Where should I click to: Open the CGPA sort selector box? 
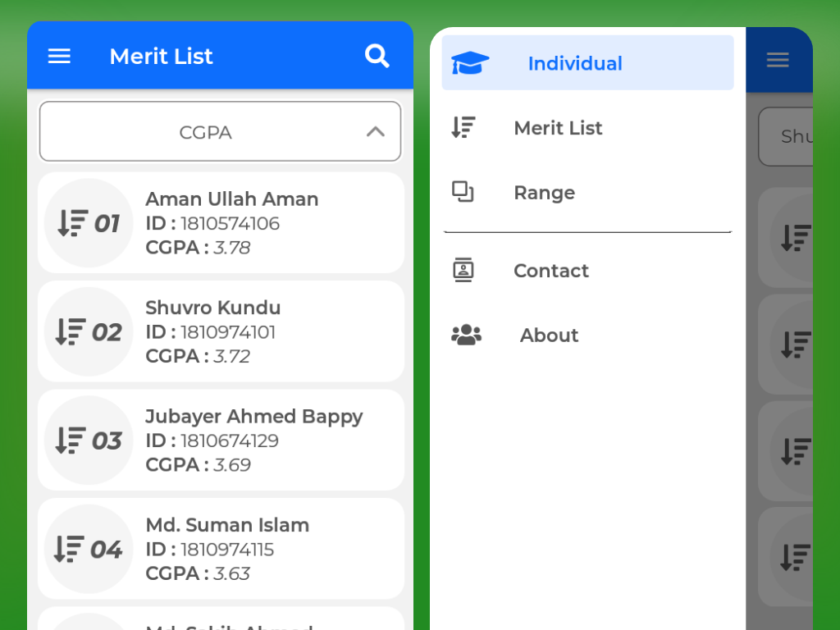[x=220, y=131]
